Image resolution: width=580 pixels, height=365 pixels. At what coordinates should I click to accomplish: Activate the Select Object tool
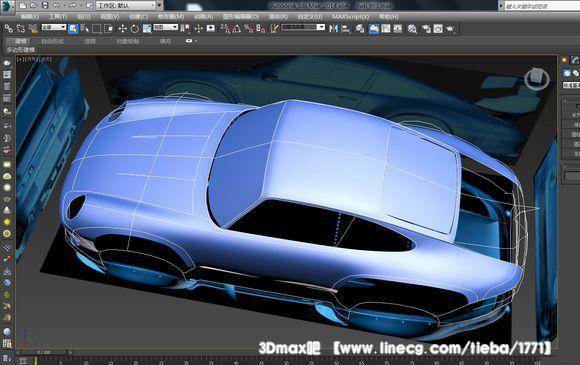pos(73,28)
